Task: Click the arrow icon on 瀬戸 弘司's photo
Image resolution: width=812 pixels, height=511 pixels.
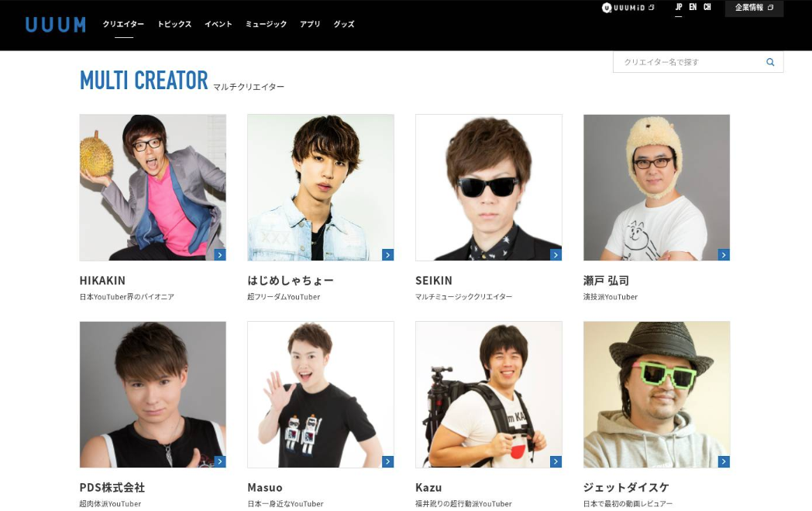Action: (x=724, y=254)
